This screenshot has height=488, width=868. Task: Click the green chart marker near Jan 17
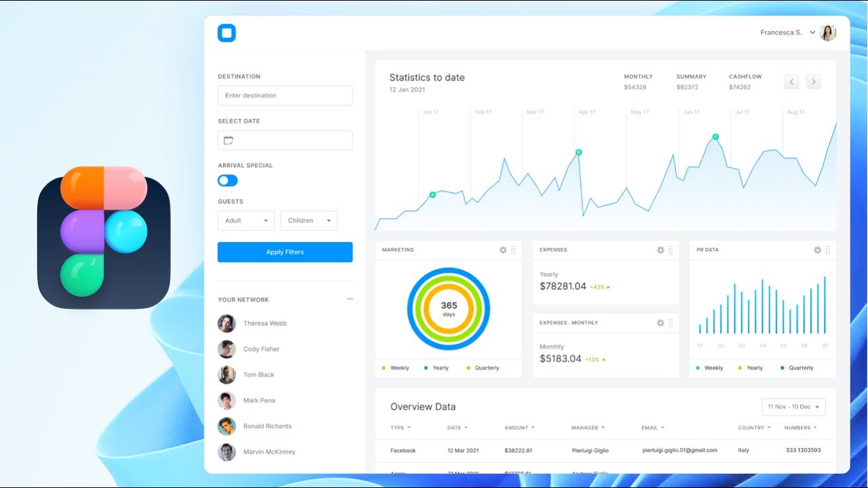click(432, 195)
